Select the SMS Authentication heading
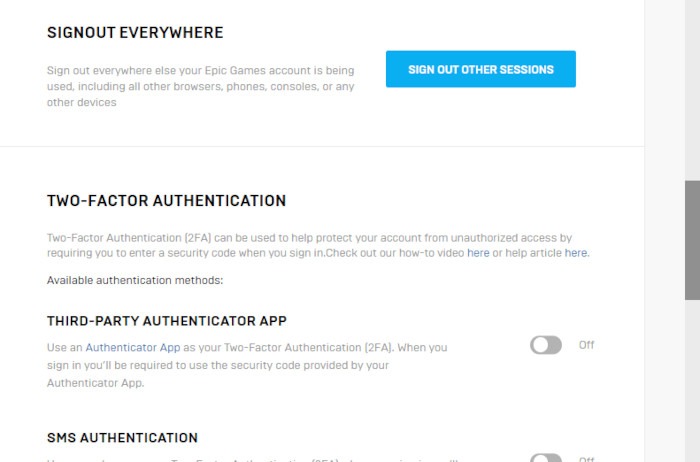Image resolution: width=700 pixels, height=462 pixels. point(122,438)
